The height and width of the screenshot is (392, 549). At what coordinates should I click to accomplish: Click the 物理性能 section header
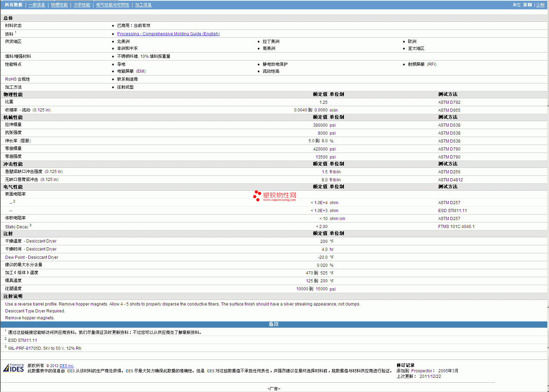pyautogui.click(x=13, y=94)
